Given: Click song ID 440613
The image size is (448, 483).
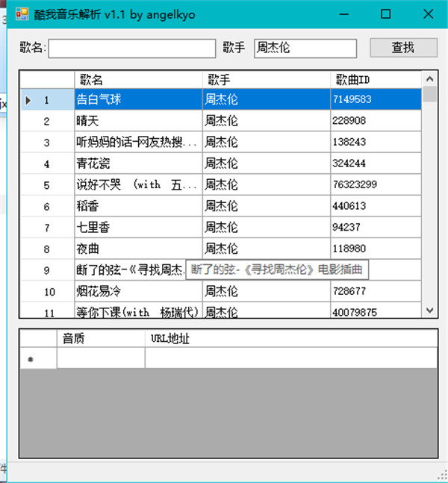Looking at the screenshot, I should (376, 206).
